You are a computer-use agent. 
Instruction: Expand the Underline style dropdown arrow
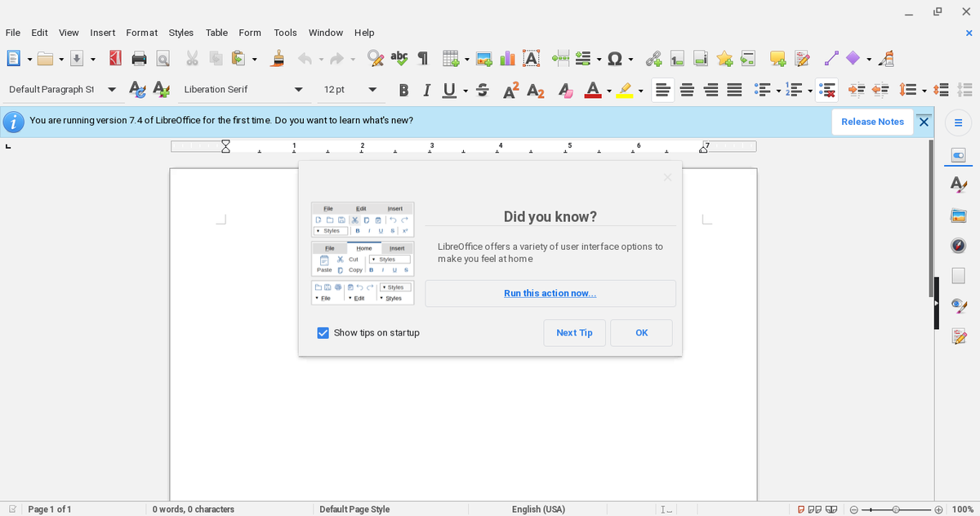coord(465,90)
